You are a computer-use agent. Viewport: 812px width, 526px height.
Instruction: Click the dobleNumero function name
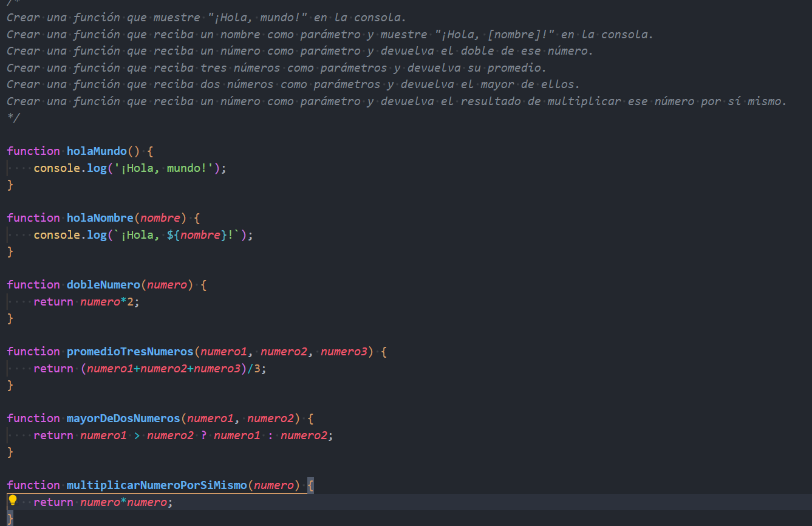pos(103,284)
